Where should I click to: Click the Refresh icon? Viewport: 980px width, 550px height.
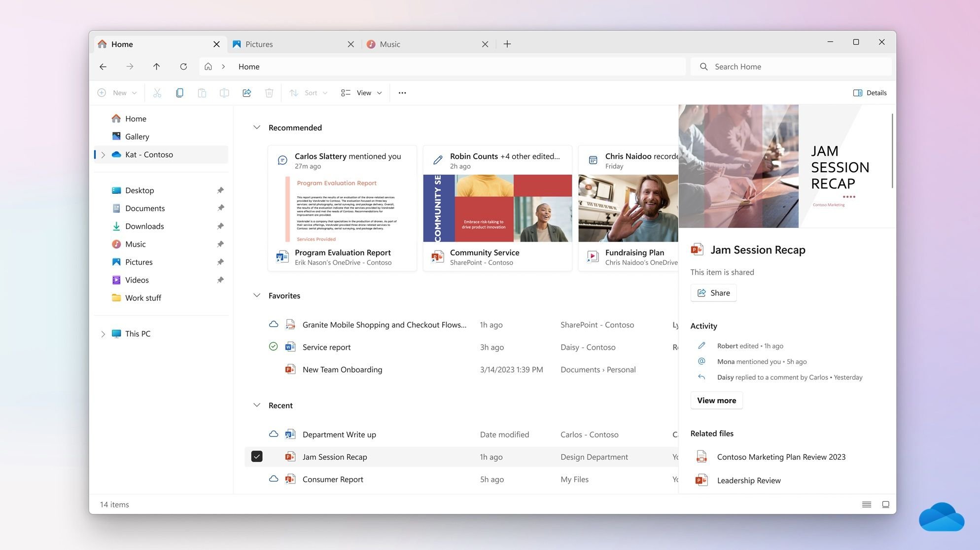(183, 67)
